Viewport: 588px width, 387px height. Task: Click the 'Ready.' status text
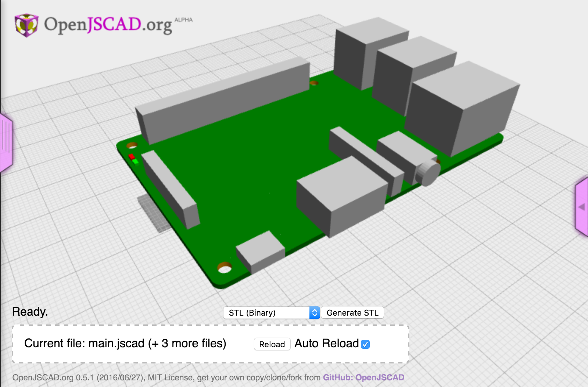tap(30, 312)
